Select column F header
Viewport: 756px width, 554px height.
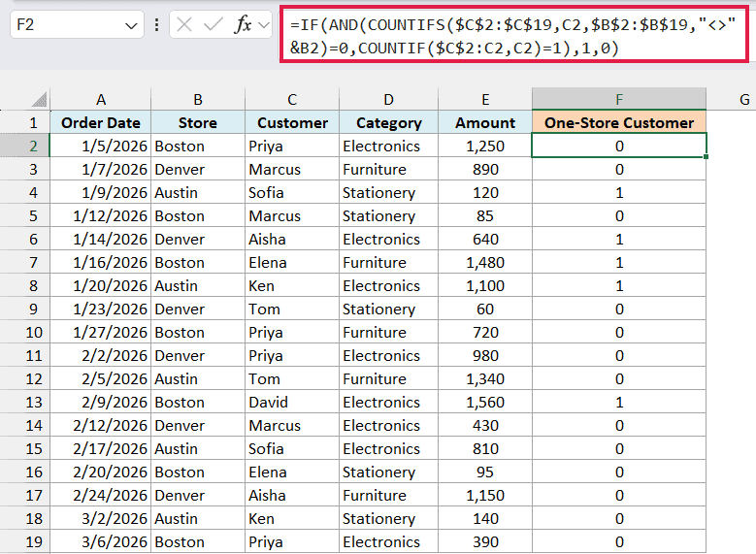[619, 99]
